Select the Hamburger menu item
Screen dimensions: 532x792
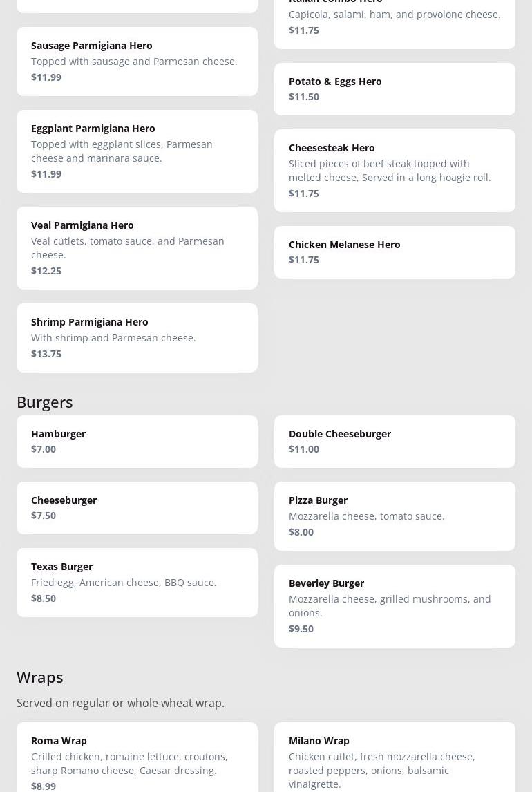[x=137, y=442]
